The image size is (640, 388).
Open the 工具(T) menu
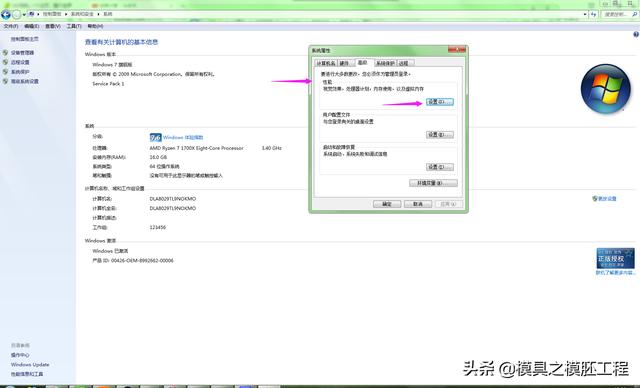[74, 26]
